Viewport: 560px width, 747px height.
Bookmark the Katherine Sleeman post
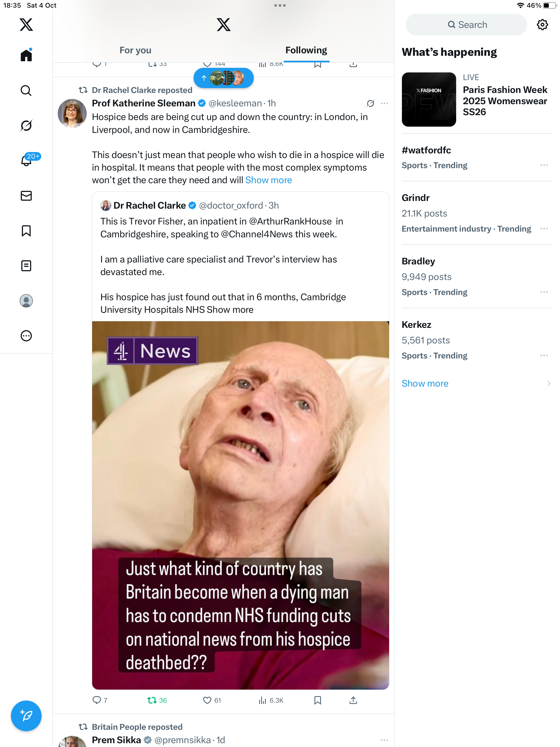tap(317, 701)
